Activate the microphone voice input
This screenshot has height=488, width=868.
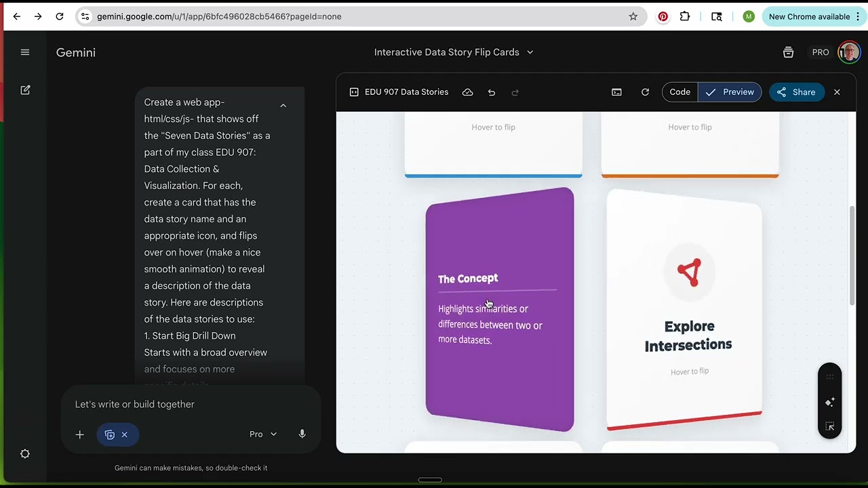[302, 434]
